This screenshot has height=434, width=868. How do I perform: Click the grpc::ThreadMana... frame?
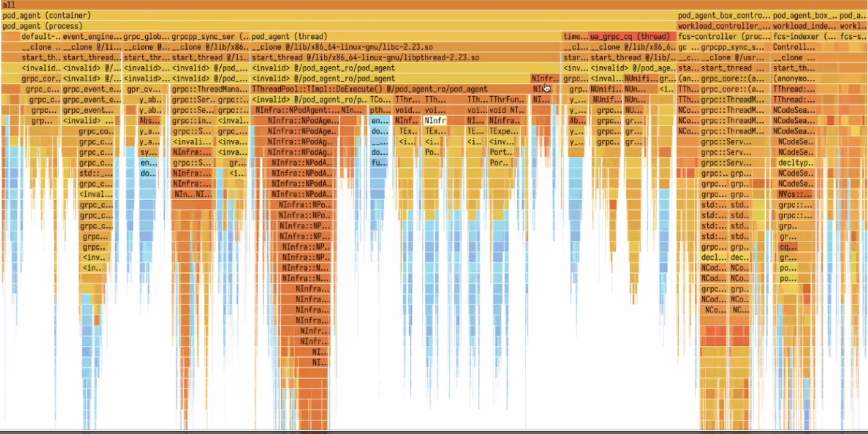click(209, 89)
